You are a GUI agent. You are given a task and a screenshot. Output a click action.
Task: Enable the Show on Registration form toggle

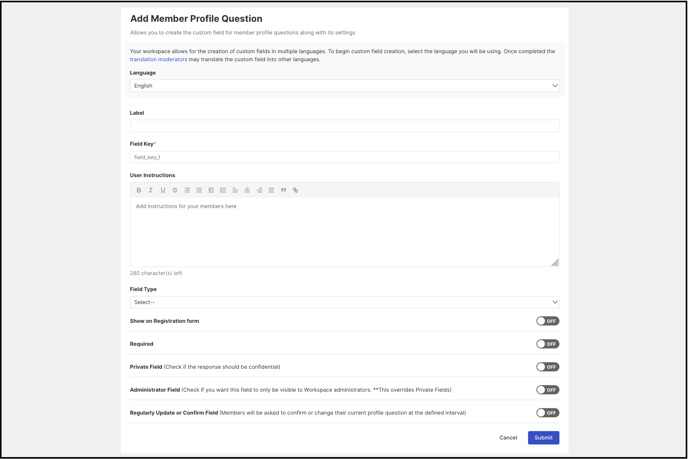click(548, 321)
